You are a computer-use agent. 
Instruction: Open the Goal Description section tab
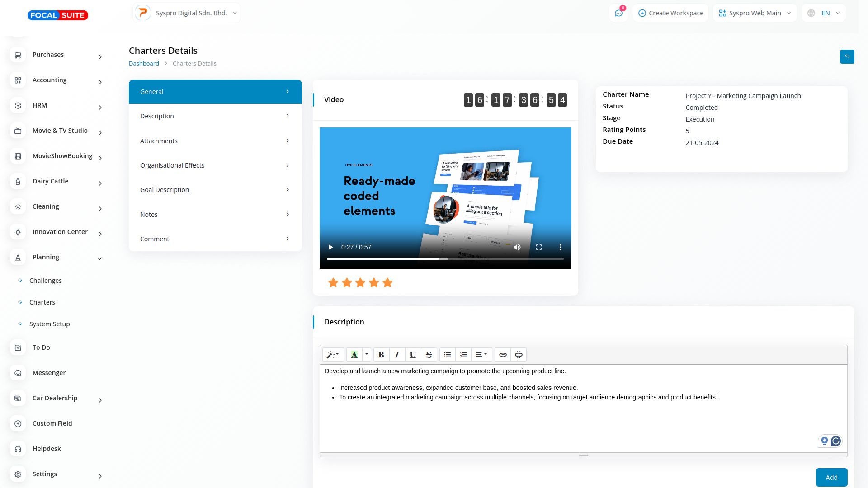[215, 190]
